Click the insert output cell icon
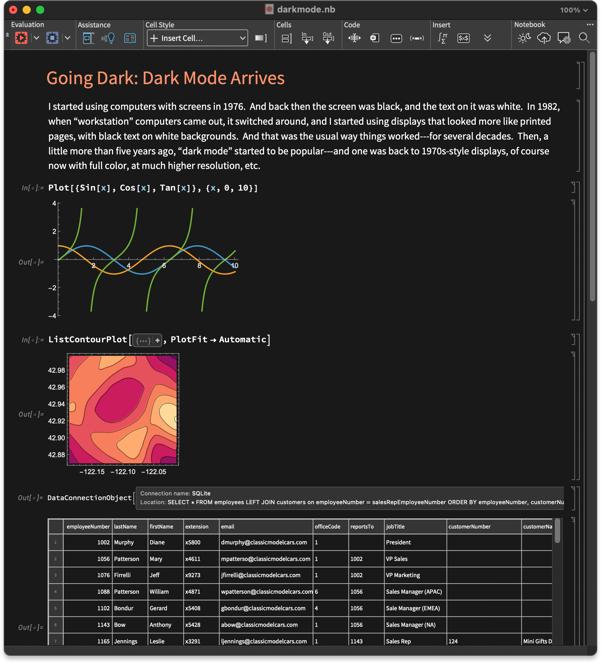Viewport: 601px width, 663px height. pos(328,38)
